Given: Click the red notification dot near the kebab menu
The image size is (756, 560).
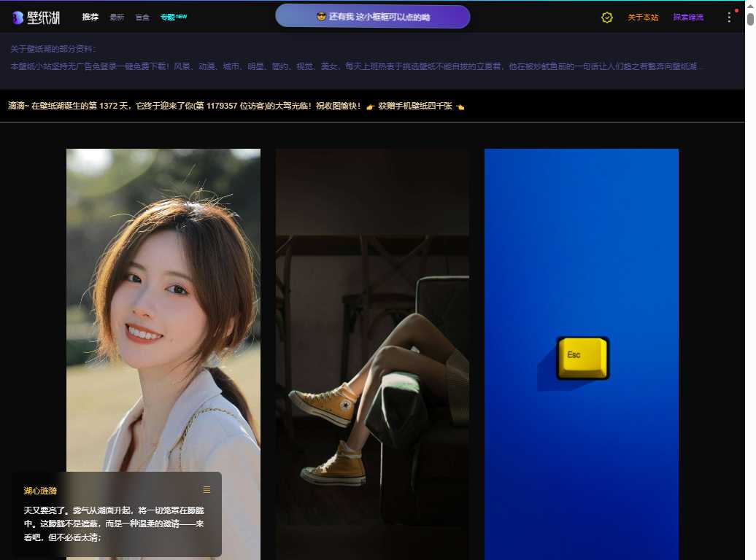Looking at the screenshot, I should (x=737, y=10).
